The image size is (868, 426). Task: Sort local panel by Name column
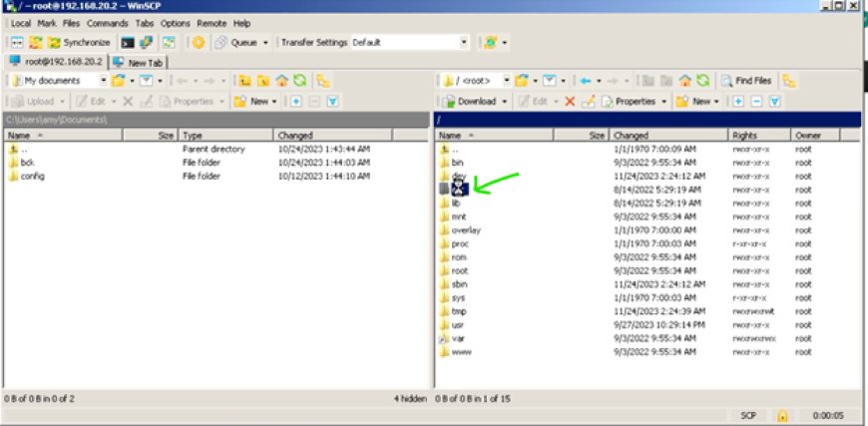pyautogui.click(x=63, y=135)
